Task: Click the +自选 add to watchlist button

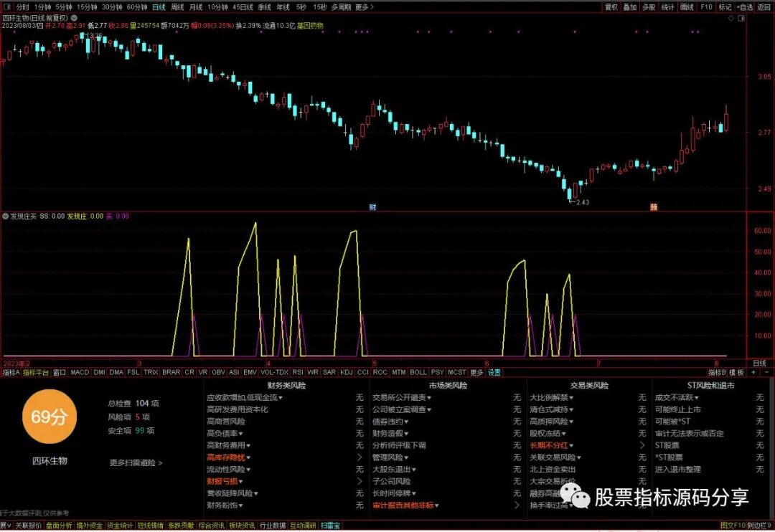Action: click(x=745, y=7)
